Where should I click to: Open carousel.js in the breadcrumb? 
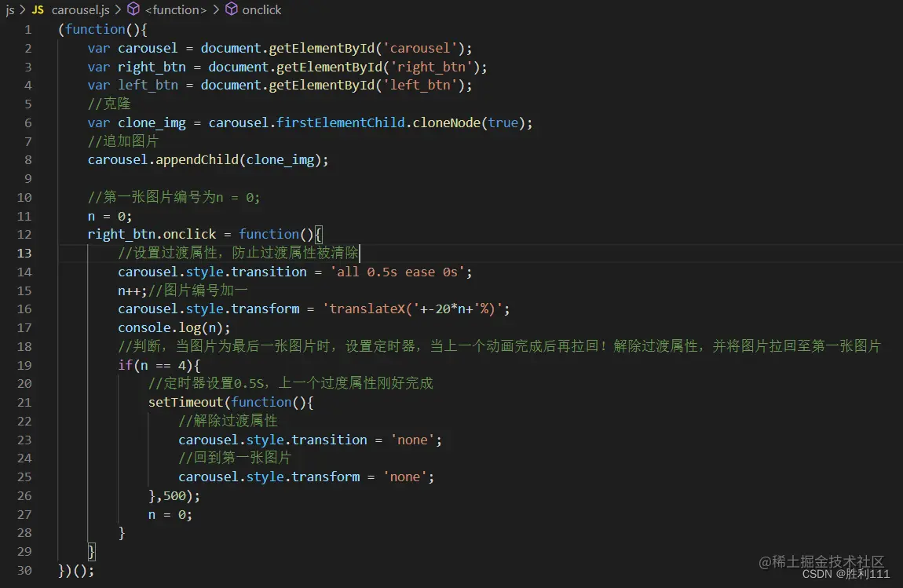tap(80, 9)
